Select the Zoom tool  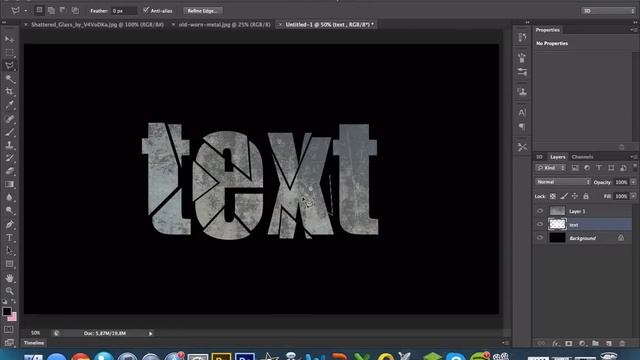9,291
